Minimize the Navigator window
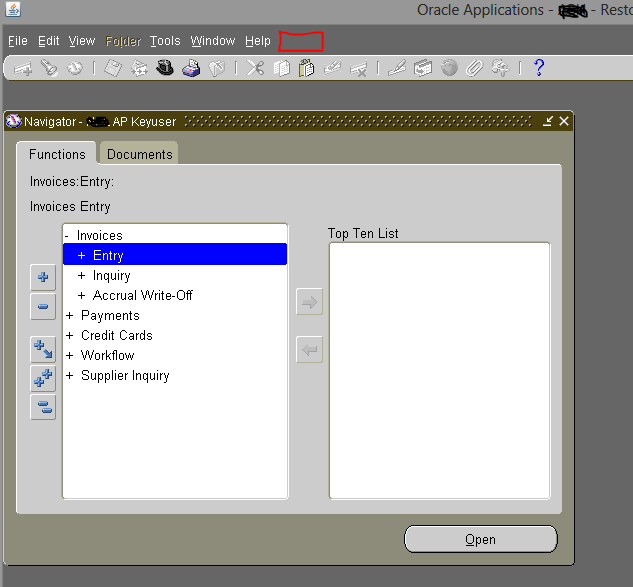The width and height of the screenshot is (633, 587). (547, 121)
